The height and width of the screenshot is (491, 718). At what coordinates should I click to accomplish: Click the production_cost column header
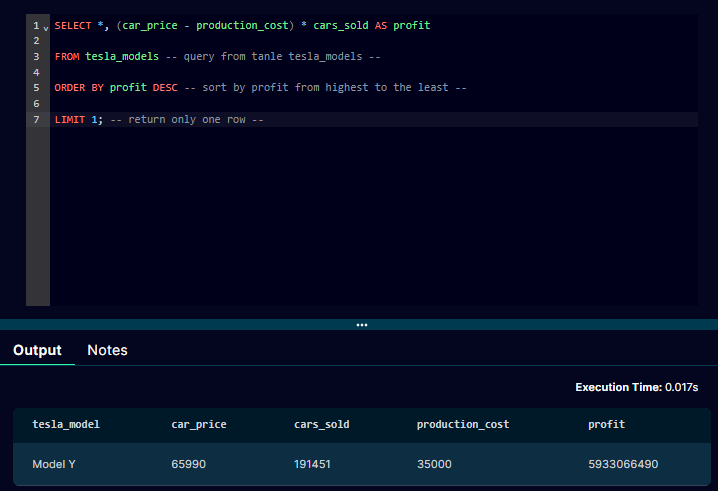pyautogui.click(x=463, y=425)
